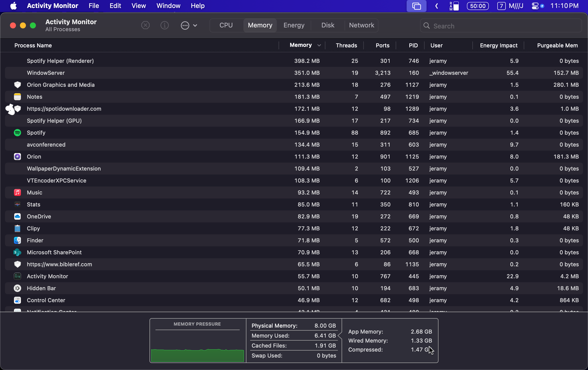Screen dimensions: 588x370
Task: Toggle the window stacking menu bar icon
Action: [416, 6]
